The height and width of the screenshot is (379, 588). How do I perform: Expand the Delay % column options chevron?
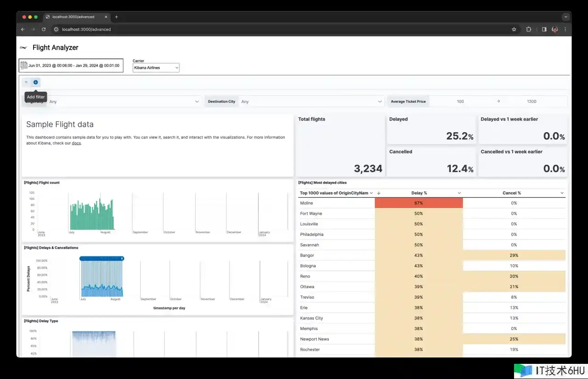pyautogui.click(x=459, y=193)
